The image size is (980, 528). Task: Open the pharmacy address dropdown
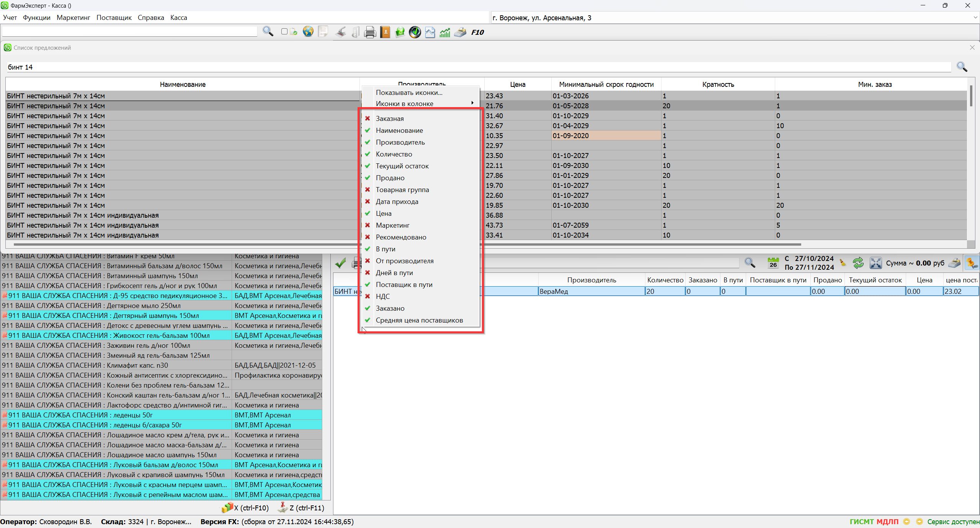pos(975,18)
